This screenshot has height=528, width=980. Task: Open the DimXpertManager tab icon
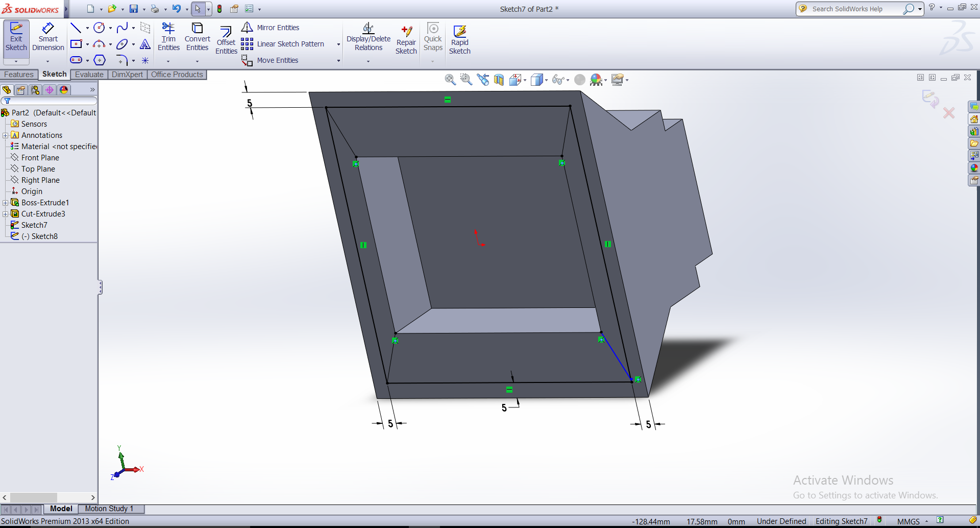[50, 90]
